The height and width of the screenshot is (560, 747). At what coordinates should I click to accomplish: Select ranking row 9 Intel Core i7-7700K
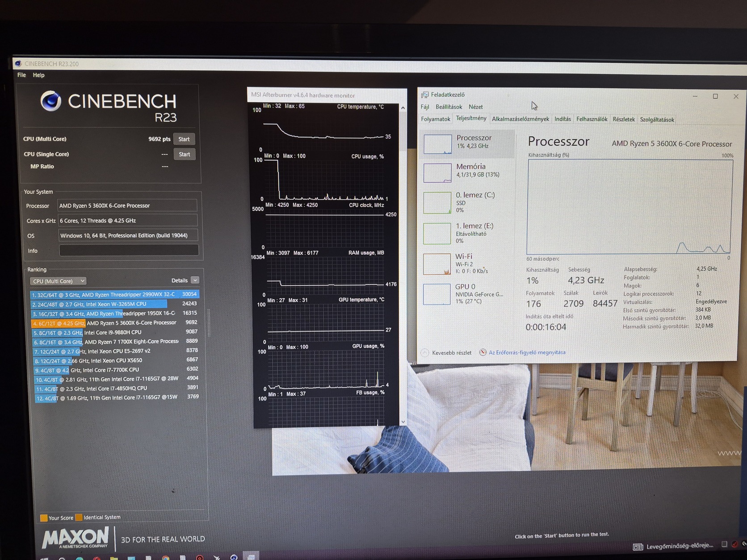tap(116, 369)
